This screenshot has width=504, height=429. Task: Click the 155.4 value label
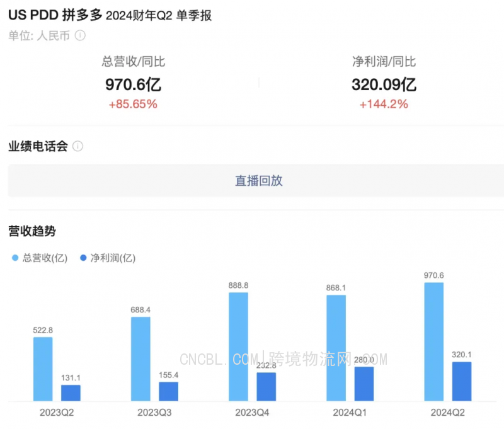(x=168, y=375)
